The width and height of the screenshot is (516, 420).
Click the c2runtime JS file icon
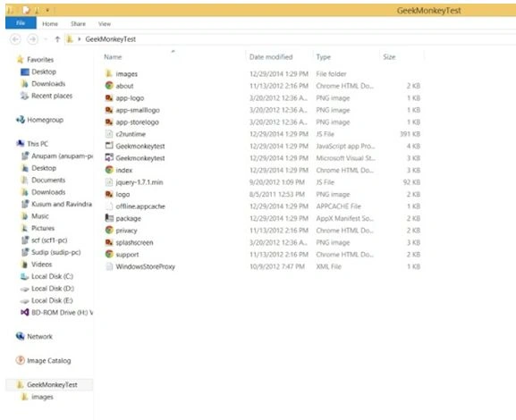tap(109, 134)
